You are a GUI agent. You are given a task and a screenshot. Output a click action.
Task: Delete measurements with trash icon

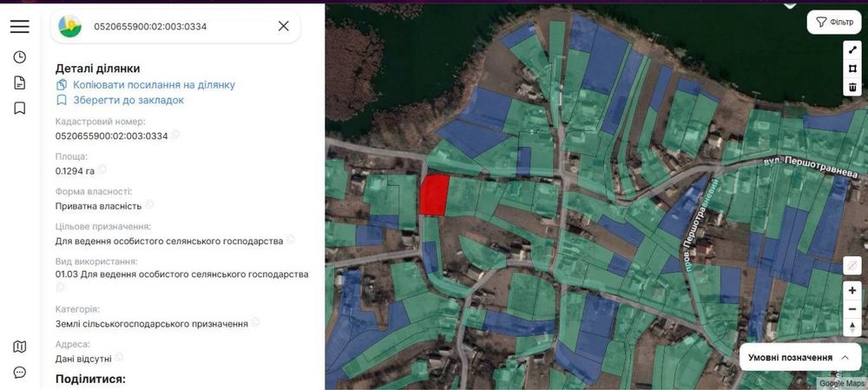click(852, 87)
